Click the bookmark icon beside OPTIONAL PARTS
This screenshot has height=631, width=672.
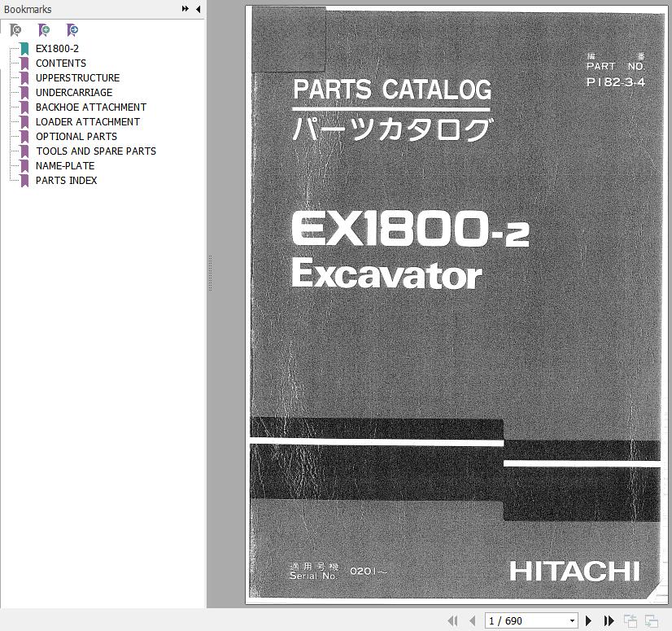pos(24,137)
